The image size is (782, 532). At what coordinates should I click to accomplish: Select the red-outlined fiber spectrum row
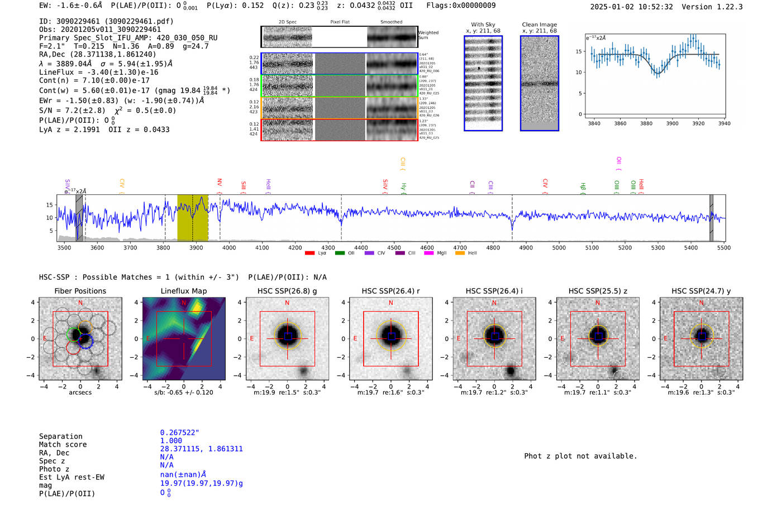point(340,130)
